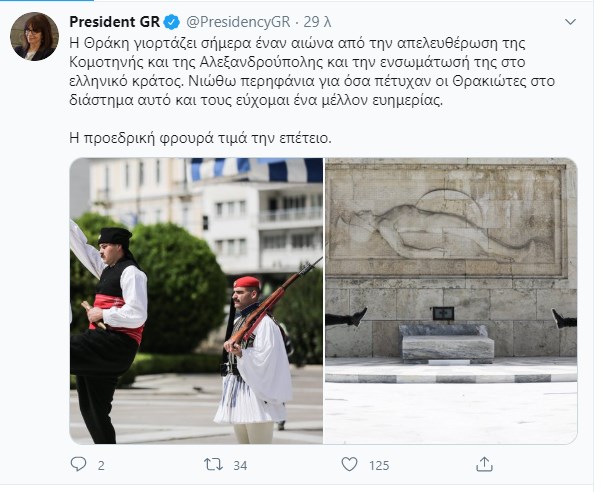Click the blue verified badge
This screenshot has width=601, height=492.
point(172,22)
